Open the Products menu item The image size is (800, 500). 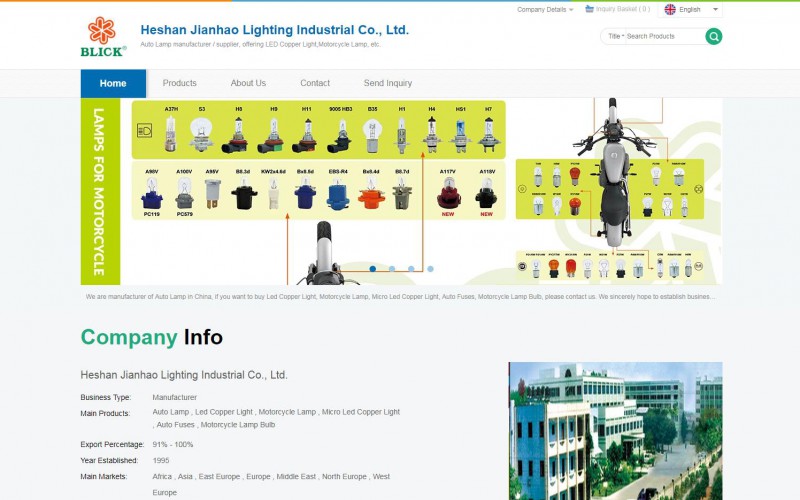point(180,83)
